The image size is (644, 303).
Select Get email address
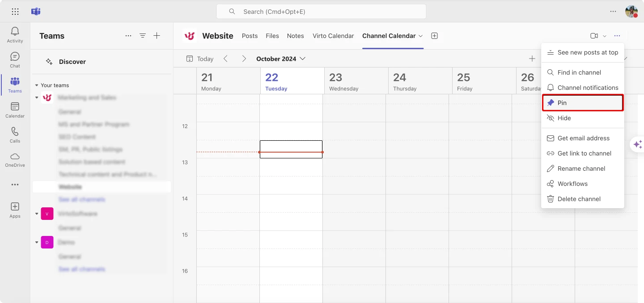[x=583, y=138]
